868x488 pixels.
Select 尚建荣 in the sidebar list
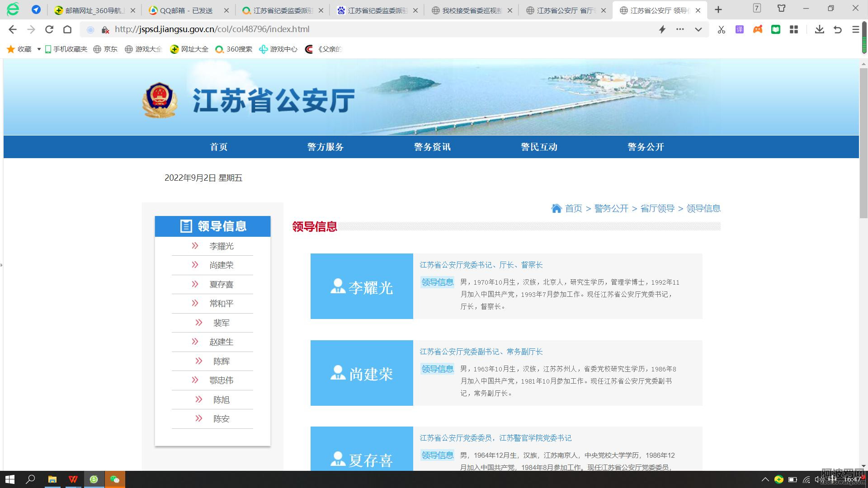[x=222, y=265]
